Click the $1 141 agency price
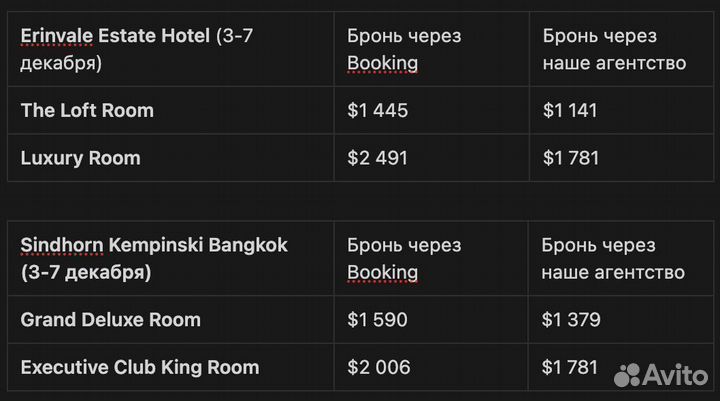Viewport: 720px width, 401px height. 570,110
